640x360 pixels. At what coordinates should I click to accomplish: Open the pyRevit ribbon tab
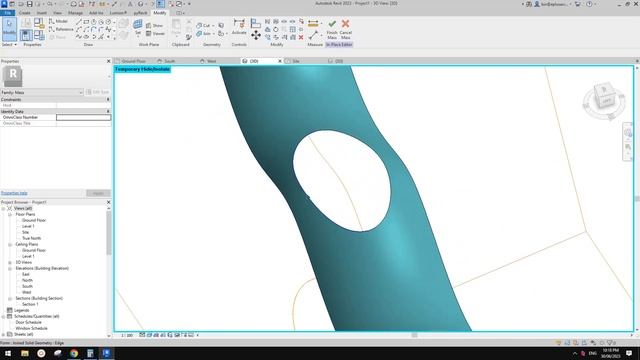(140, 13)
